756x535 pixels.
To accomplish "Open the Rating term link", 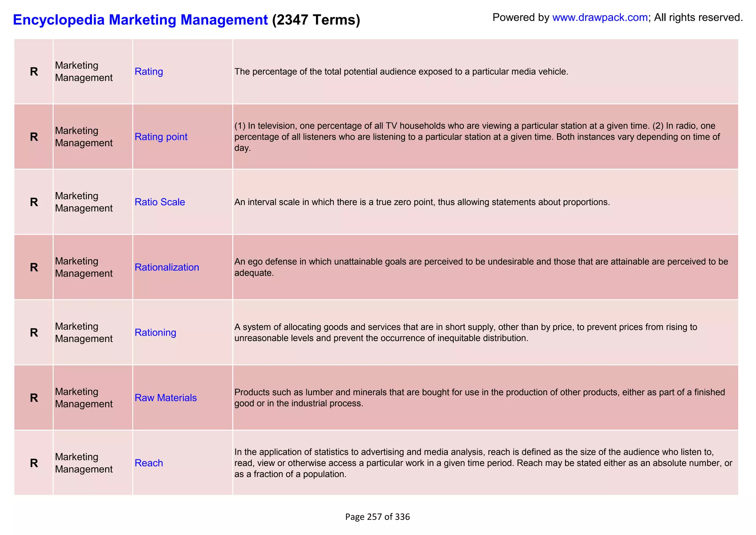I will tap(149, 72).
